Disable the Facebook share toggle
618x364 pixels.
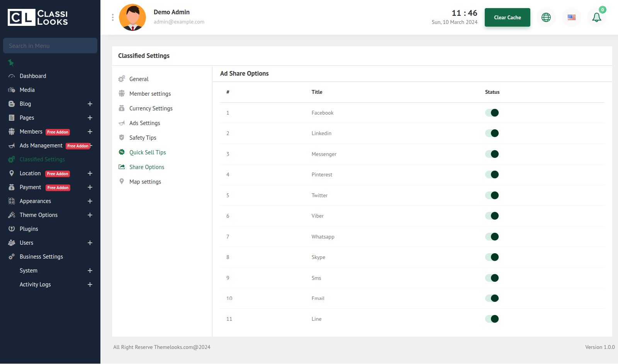492,113
